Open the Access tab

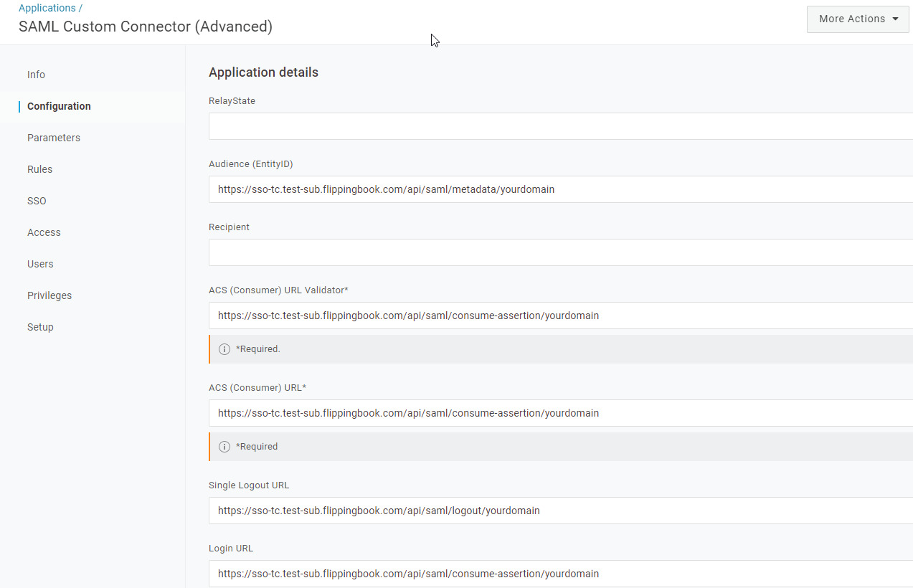[44, 232]
